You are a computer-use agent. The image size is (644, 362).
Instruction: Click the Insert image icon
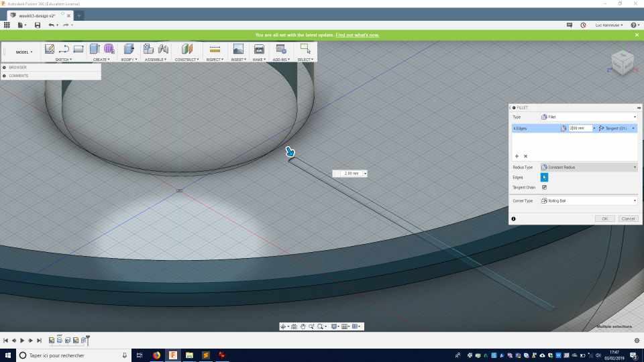tap(238, 49)
